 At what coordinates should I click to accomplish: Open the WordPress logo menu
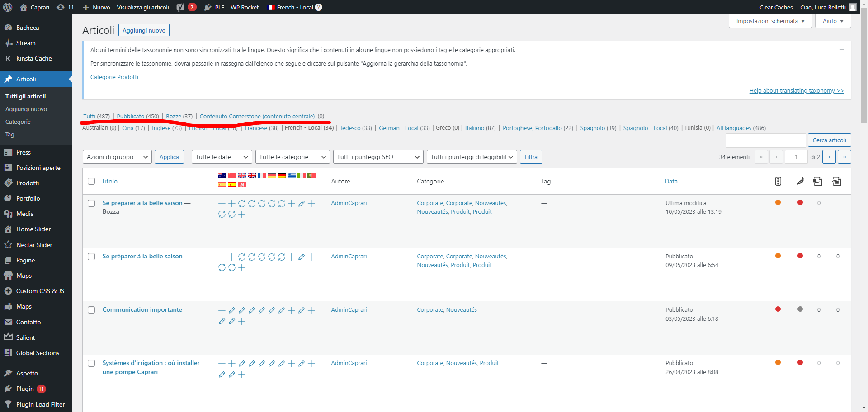[x=8, y=7]
